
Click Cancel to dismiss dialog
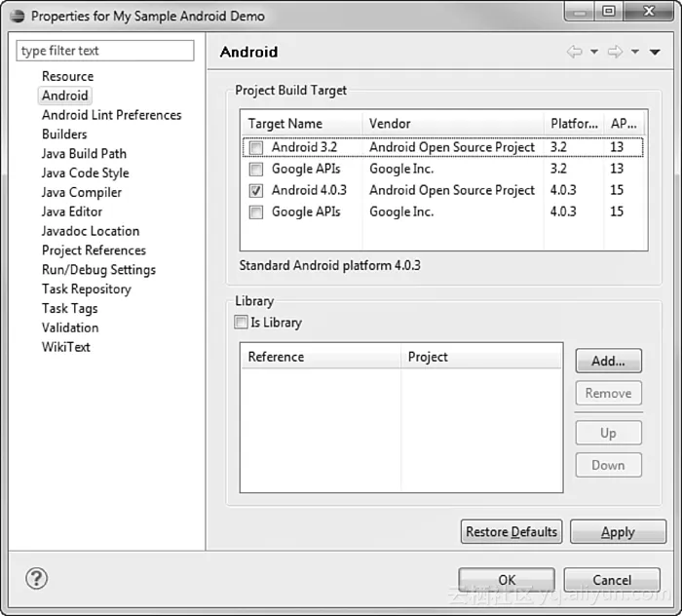pyautogui.click(x=612, y=580)
